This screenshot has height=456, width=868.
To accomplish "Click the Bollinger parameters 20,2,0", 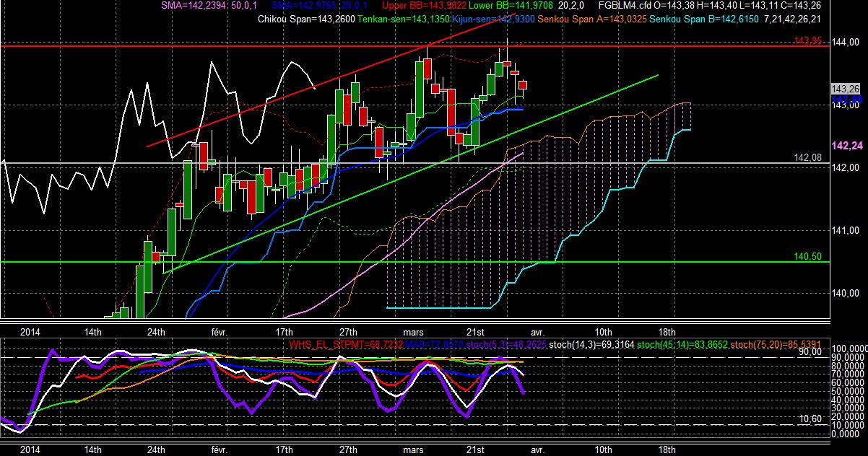I will pyautogui.click(x=572, y=6).
